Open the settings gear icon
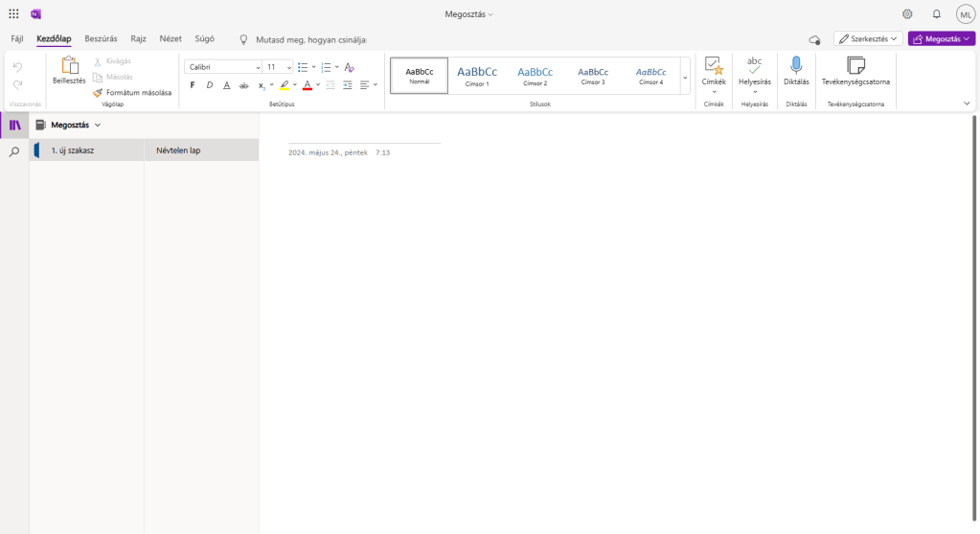The height and width of the screenshot is (534, 980). pos(907,14)
